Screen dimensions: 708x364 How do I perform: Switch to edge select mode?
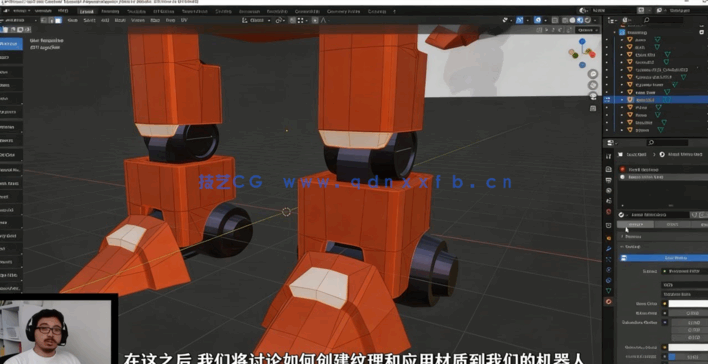pos(51,20)
